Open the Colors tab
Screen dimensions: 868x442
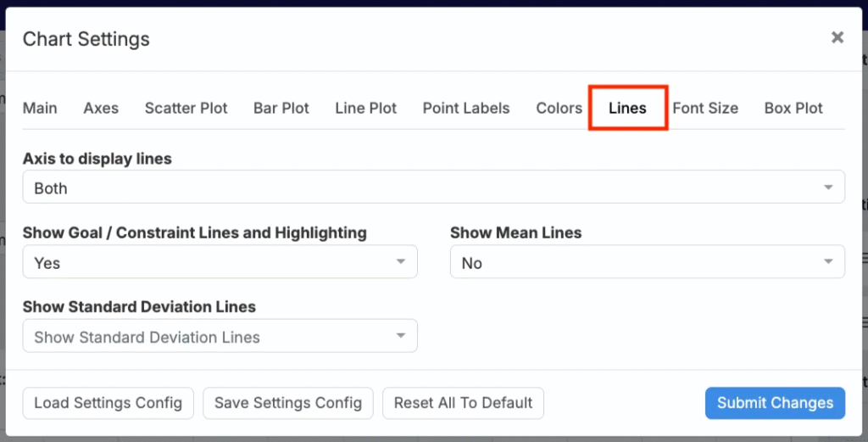coord(559,108)
